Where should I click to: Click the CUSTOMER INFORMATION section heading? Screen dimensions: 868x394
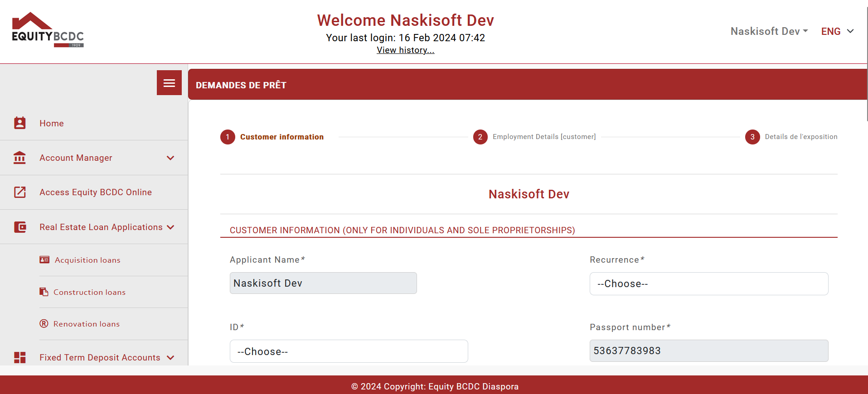pos(402,230)
